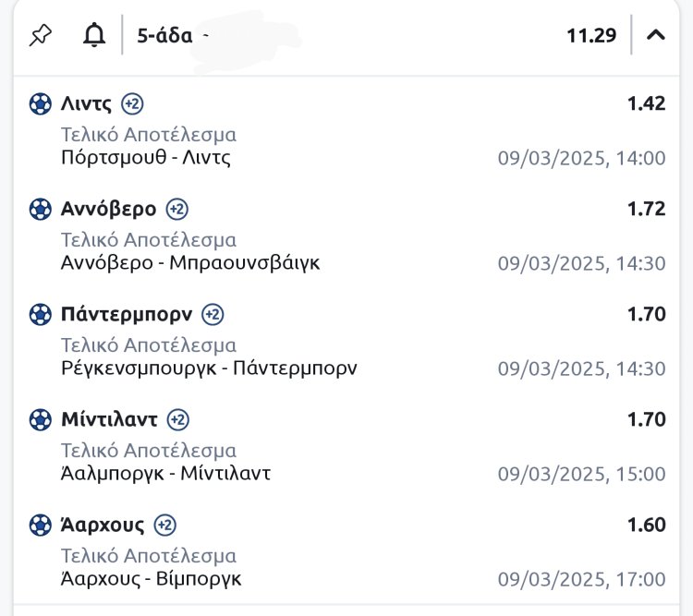Open the Άαρχους - Βίμποργκ match
Screen dimensions: 693x616
pos(152,579)
